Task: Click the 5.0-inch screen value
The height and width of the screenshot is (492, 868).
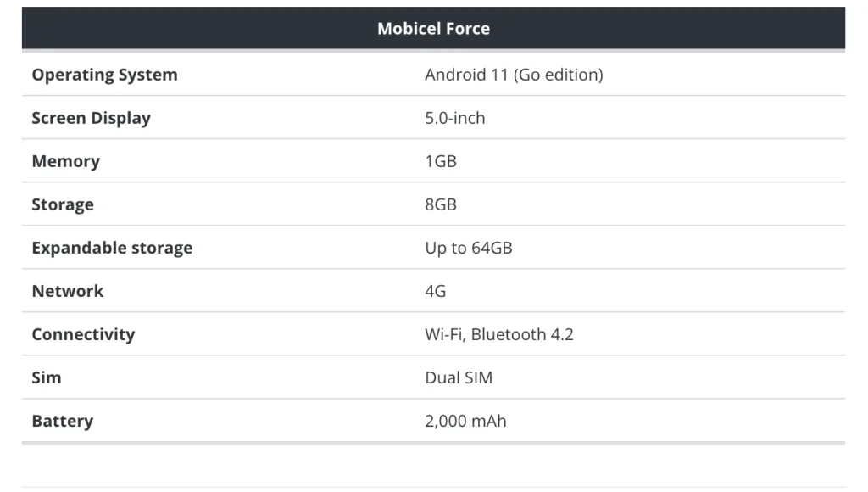Action: click(455, 118)
